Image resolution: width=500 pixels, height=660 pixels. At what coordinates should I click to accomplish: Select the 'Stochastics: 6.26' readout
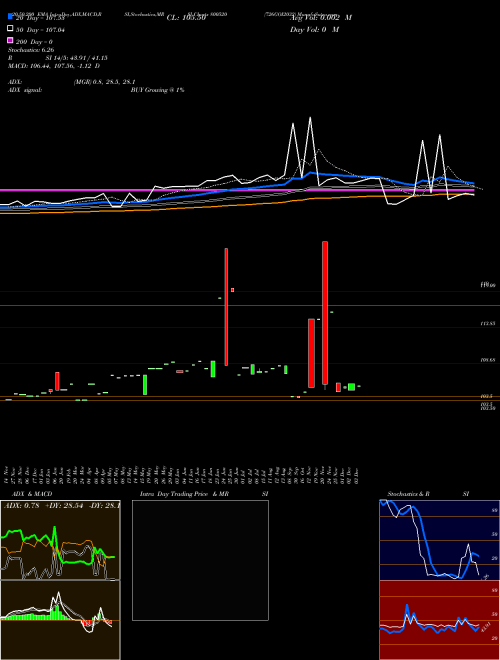(31, 50)
